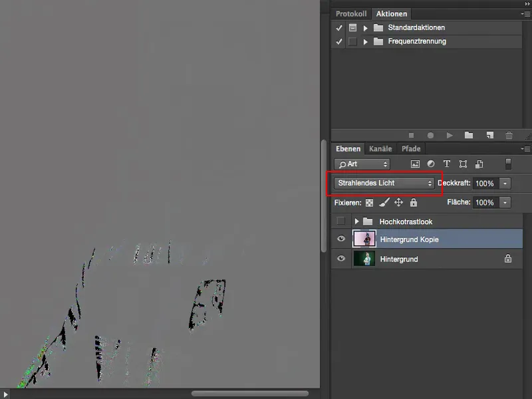Select the Aktionen tab
The image size is (532, 399).
point(391,14)
